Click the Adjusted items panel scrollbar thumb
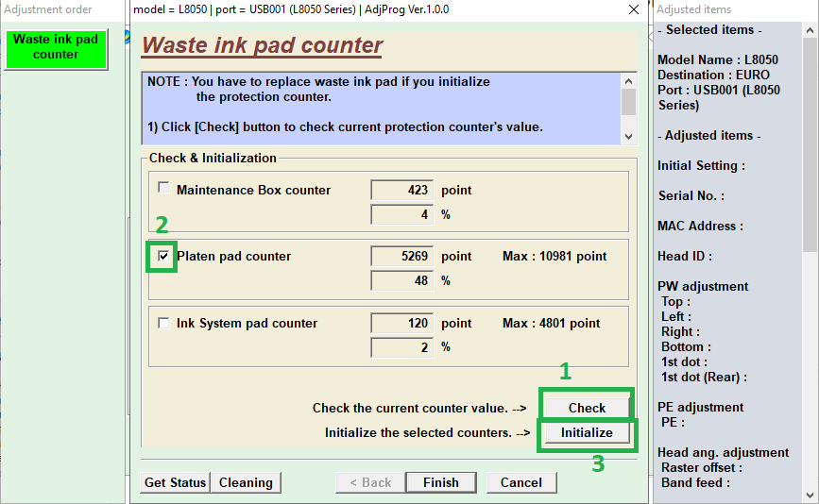 810,142
